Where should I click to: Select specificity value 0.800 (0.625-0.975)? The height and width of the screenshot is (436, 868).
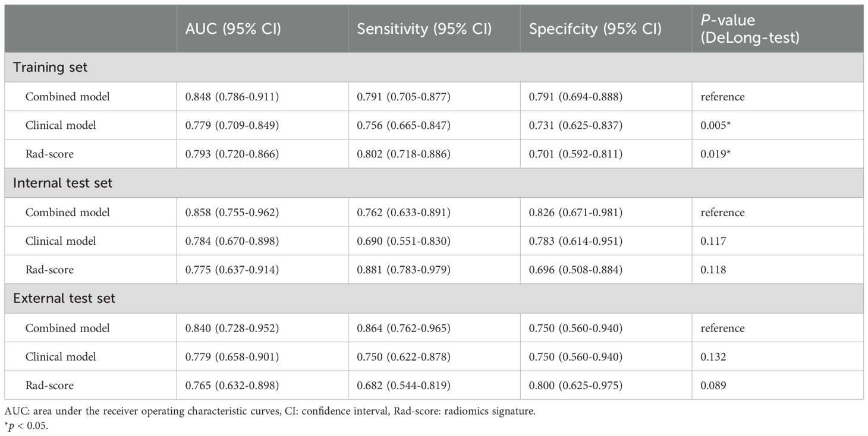coord(575,386)
